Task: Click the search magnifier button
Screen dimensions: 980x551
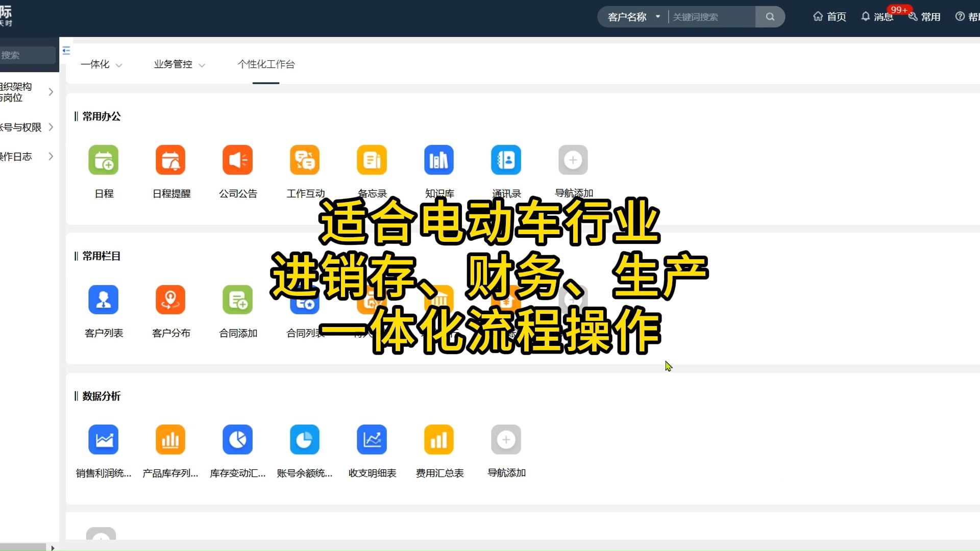Action: (770, 17)
